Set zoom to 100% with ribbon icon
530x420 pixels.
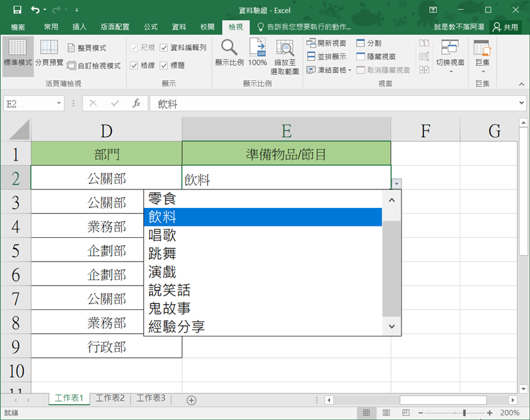tap(258, 53)
